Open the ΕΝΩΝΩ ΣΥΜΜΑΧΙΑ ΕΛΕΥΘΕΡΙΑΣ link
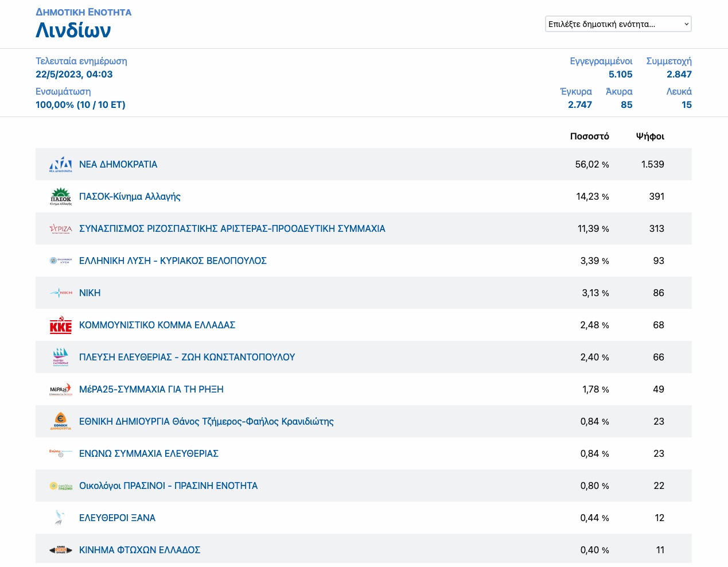Screen dimensions: 728x567 click(149, 453)
